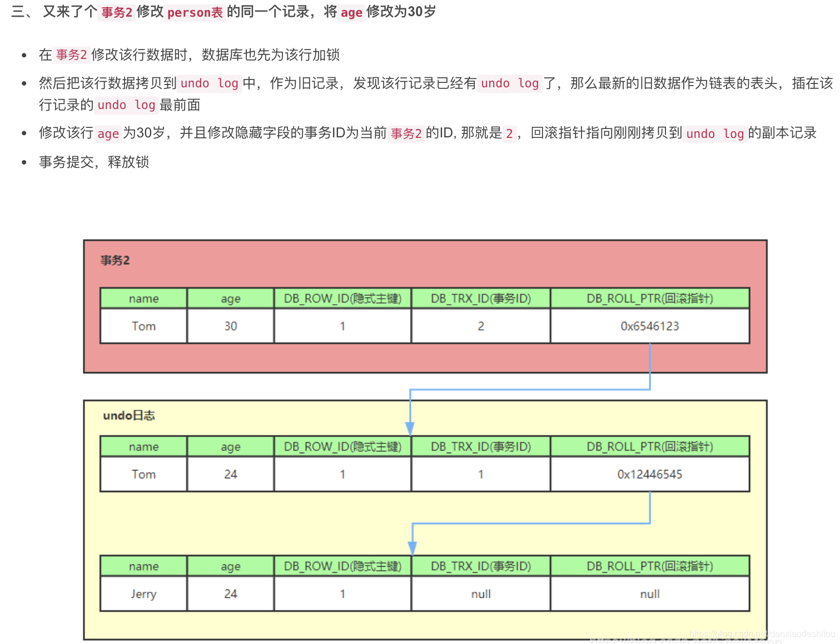Click DB_ROW_ID value 1 in 事务2 table
Screen dimensions: 840x644
click(x=342, y=326)
